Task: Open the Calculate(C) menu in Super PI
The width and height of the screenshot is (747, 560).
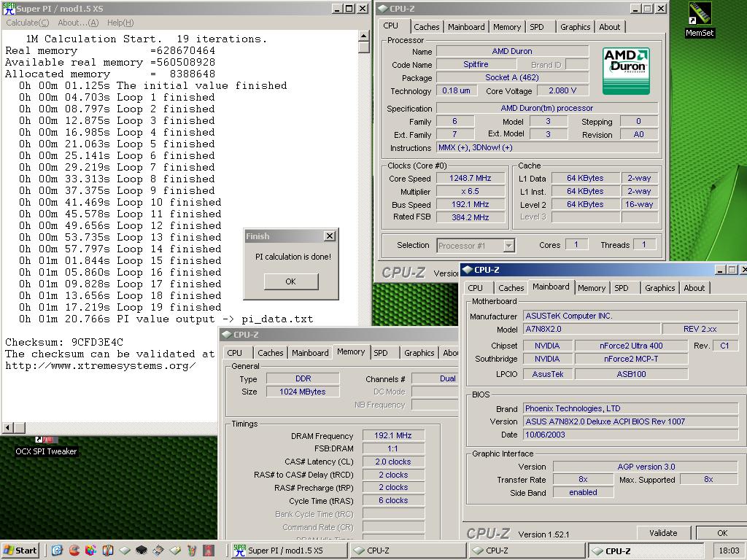Action: 28,23
